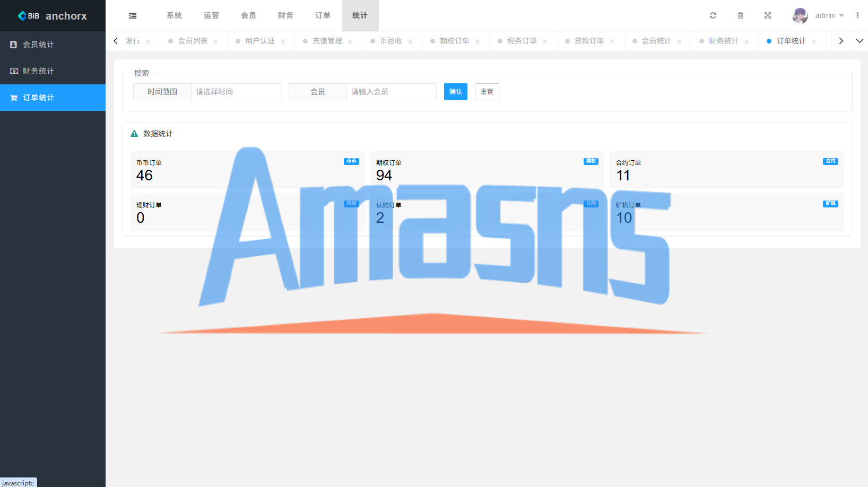Click the 请输入会员 member input field
The height and width of the screenshot is (487, 868).
(392, 92)
